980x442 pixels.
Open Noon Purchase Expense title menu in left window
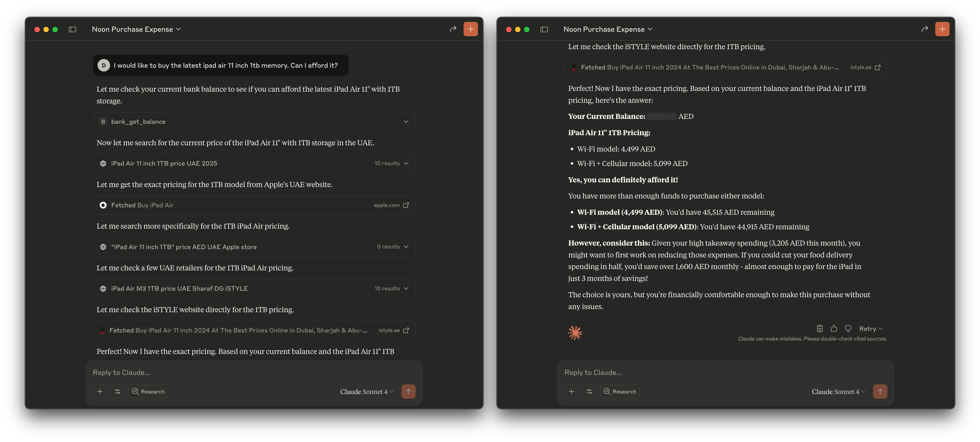coord(136,29)
